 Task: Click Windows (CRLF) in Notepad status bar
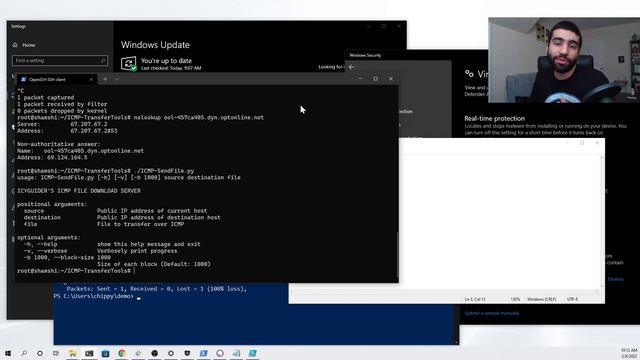[542, 299]
